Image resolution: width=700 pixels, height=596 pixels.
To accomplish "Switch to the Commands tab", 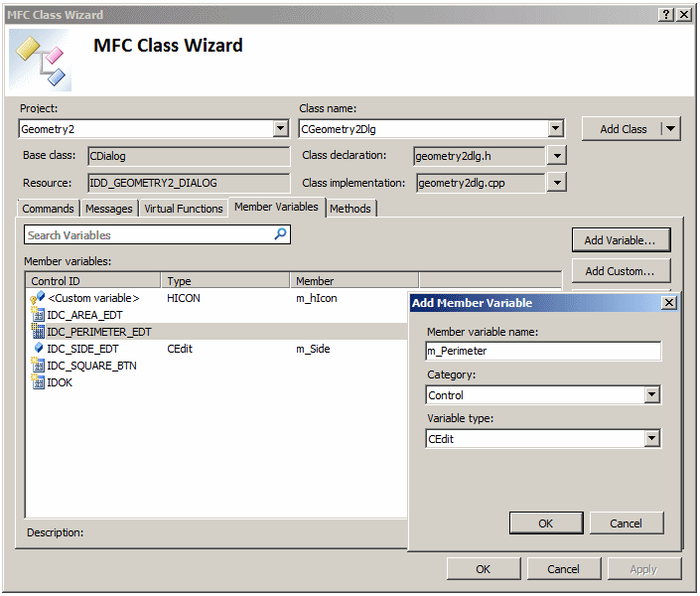I will 49,209.
